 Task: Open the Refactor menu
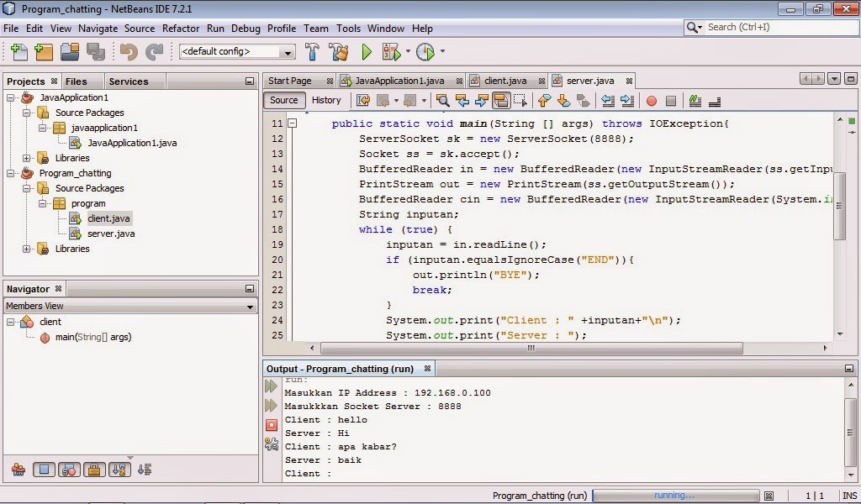point(181,28)
